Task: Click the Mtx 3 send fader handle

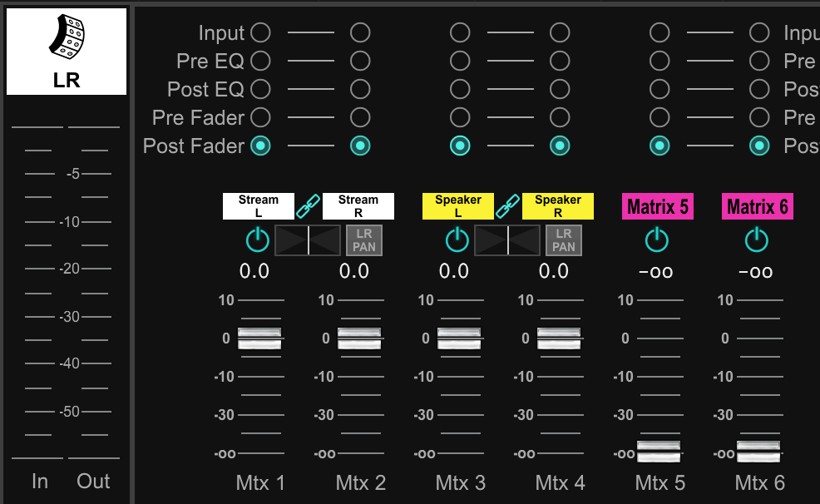Action: pos(459,338)
